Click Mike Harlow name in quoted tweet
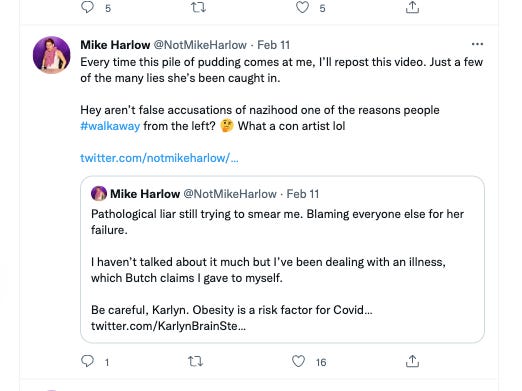The width and height of the screenshot is (522, 391). pos(145,194)
